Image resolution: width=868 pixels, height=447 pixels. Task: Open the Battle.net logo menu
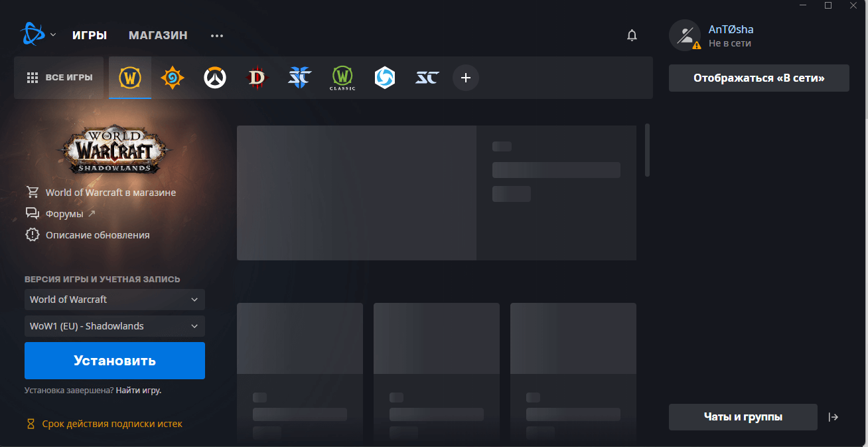click(32, 35)
